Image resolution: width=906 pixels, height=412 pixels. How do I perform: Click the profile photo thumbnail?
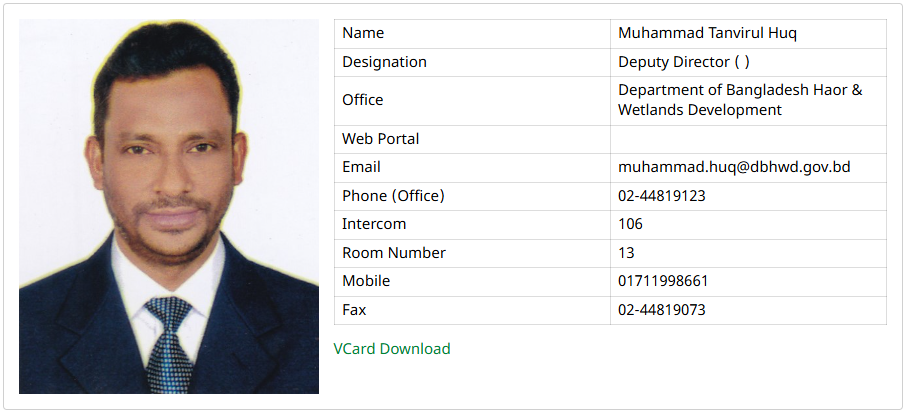coord(169,206)
